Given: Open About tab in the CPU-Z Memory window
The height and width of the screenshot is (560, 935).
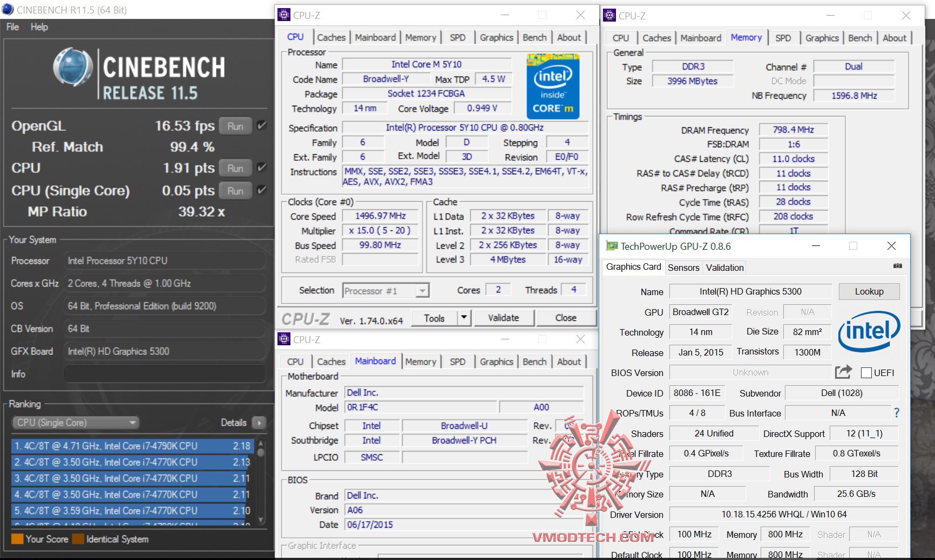Looking at the screenshot, I should 894,38.
